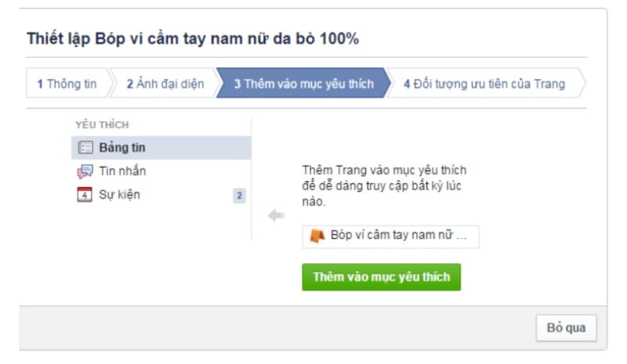Click the Thêm Trang vào mục yêu thích description
This screenshot has width=627, height=364.
384,186
